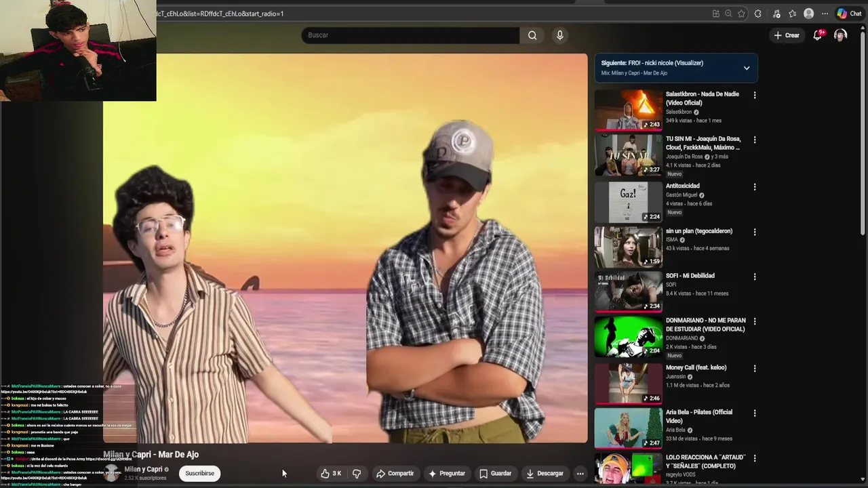
Task: Open Money Call (feat. keloo) title
Action: 696,367
